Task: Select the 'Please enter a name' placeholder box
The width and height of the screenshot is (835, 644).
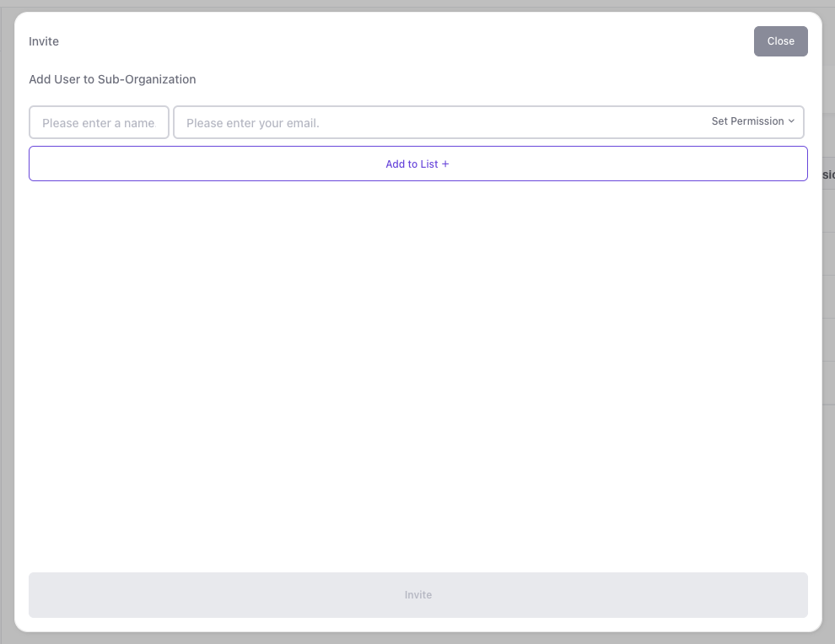Action: (x=99, y=122)
